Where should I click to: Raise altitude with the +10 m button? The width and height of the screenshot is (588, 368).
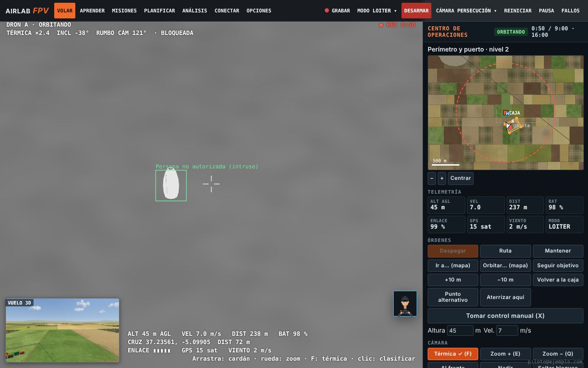(x=453, y=280)
